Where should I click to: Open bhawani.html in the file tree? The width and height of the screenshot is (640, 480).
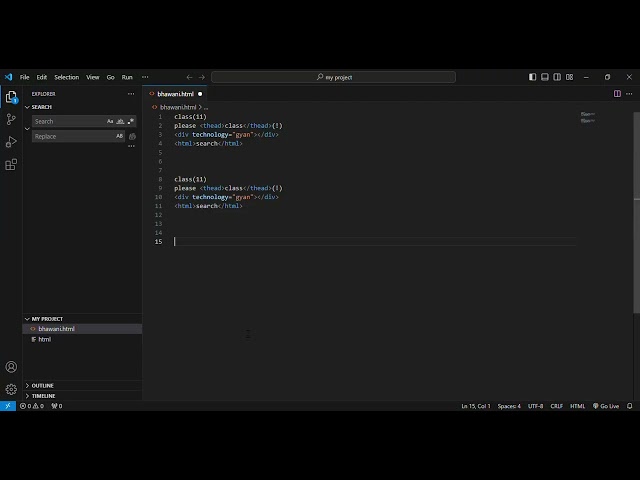pos(82,329)
